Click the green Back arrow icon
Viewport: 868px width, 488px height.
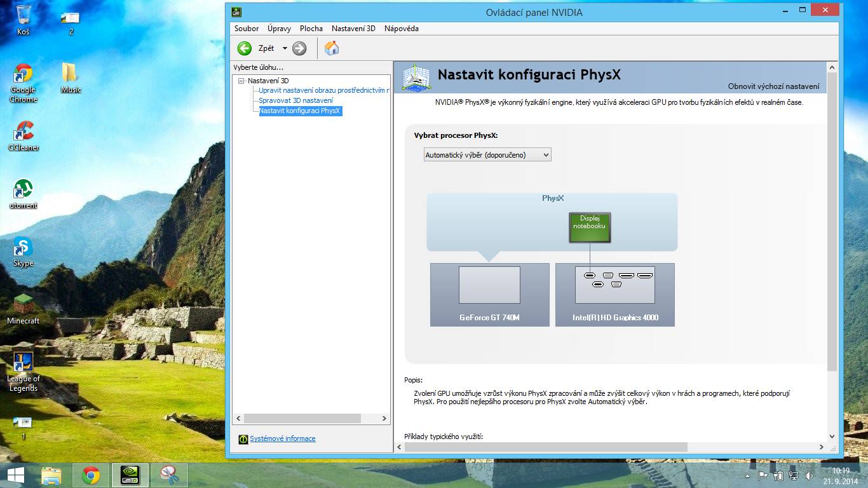click(x=245, y=48)
